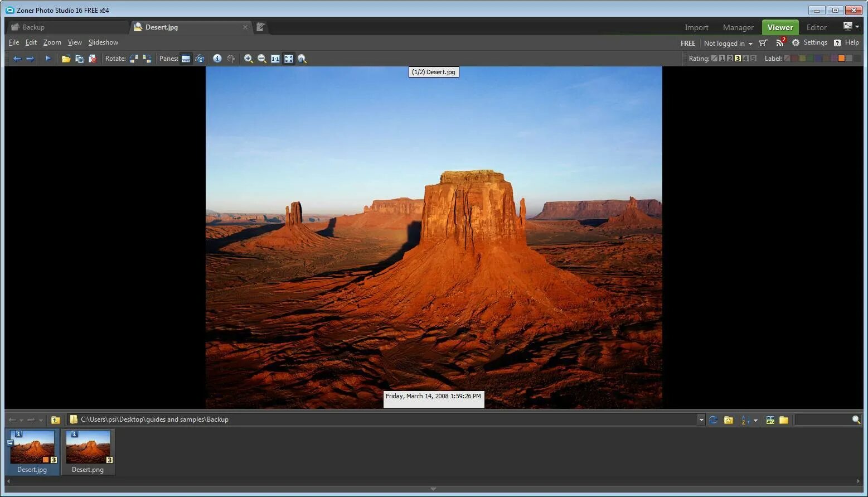Remove color label with slash swatch
Viewport: 868px width, 497px height.
tap(787, 59)
